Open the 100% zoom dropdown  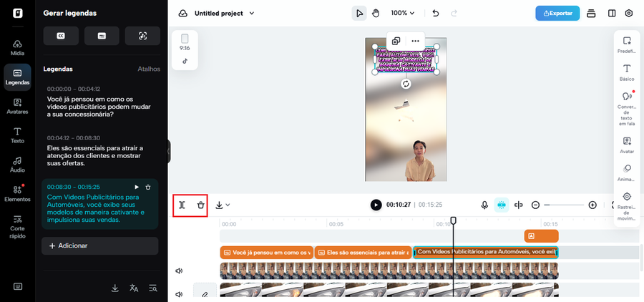pyautogui.click(x=402, y=13)
